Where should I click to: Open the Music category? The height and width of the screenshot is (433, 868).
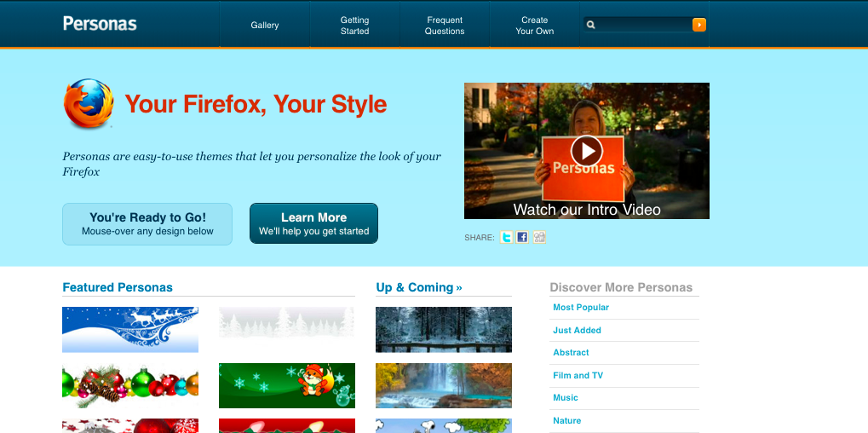(x=566, y=397)
